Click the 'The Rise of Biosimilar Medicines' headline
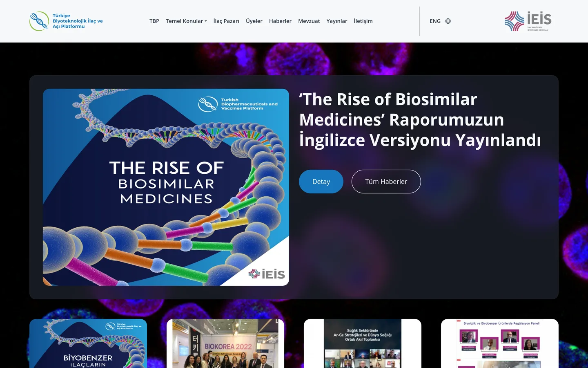588x368 pixels. click(x=420, y=119)
